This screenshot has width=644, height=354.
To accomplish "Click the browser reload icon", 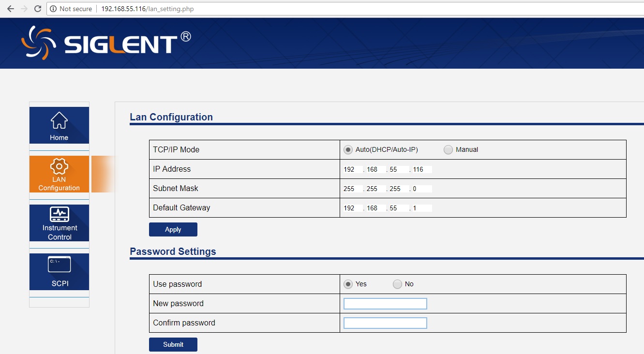I will (38, 9).
